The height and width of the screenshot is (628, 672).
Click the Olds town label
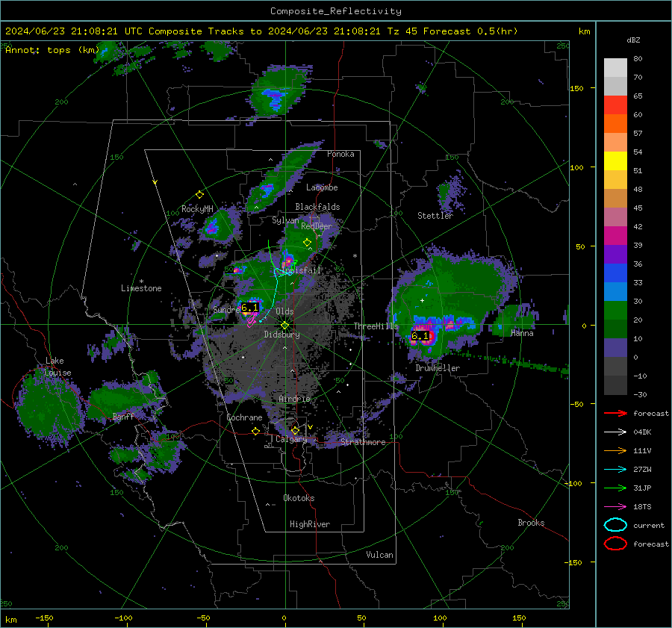pyautogui.click(x=284, y=311)
